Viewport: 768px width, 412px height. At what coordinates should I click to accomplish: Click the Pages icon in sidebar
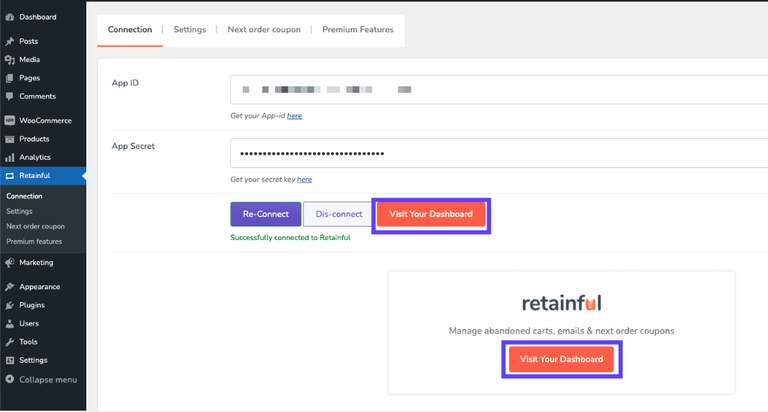click(x=9, y=78)
